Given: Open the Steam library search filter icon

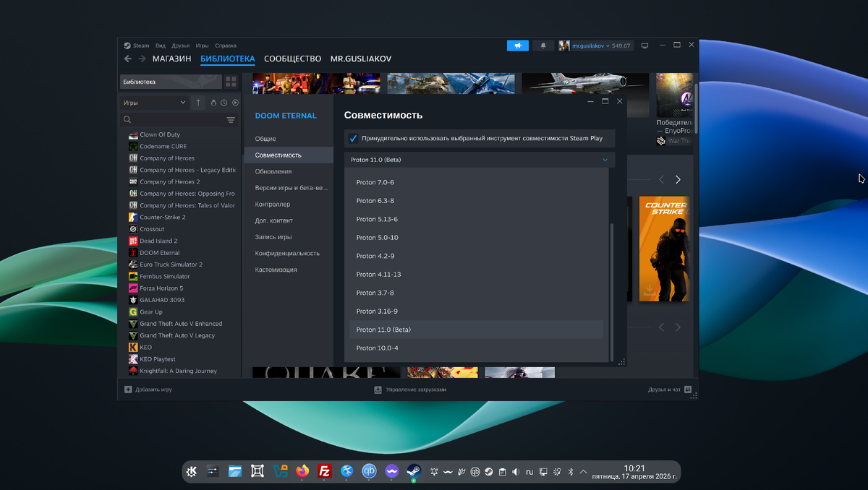Looking at the screenshot, I should (231, 119).
